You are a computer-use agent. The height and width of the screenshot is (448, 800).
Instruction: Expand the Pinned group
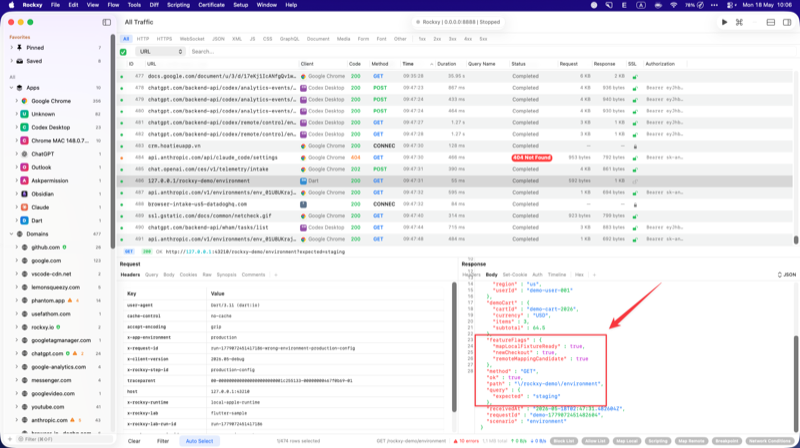point(11,47)
